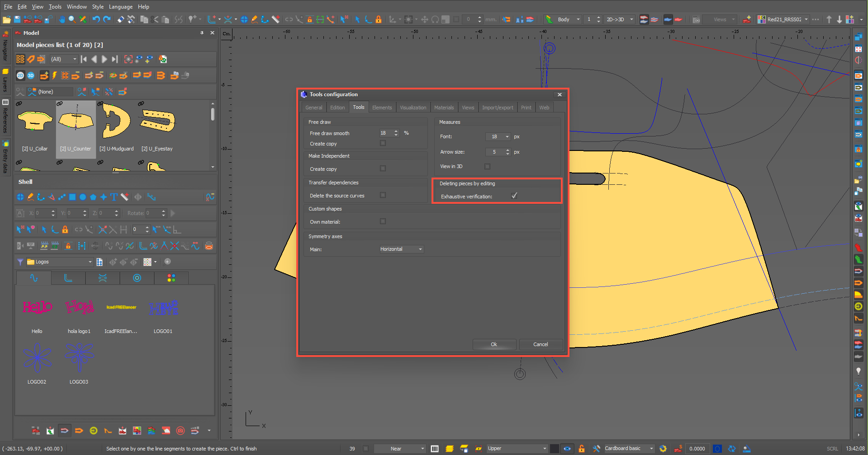The height and width of the screenshot is (455, 868).
Task: Click the zoom magnifier icon in toolbar
Action: (72, 19)
